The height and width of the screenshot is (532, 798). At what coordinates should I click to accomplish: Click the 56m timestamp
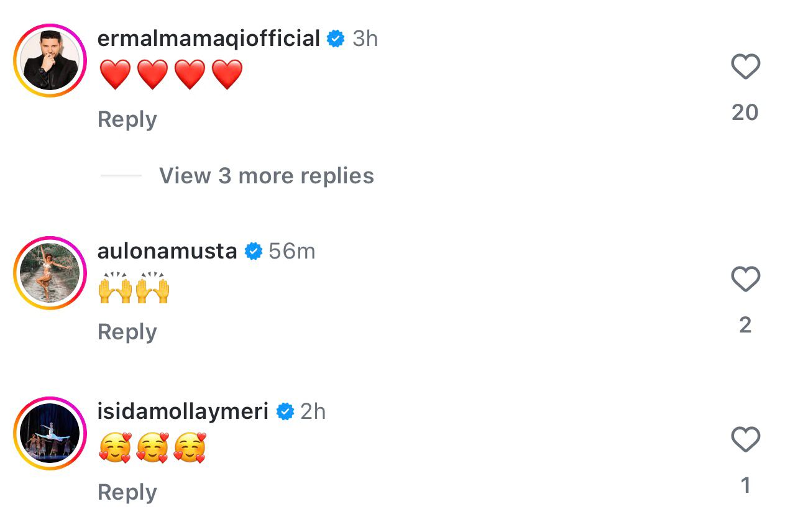click(292, 252)
